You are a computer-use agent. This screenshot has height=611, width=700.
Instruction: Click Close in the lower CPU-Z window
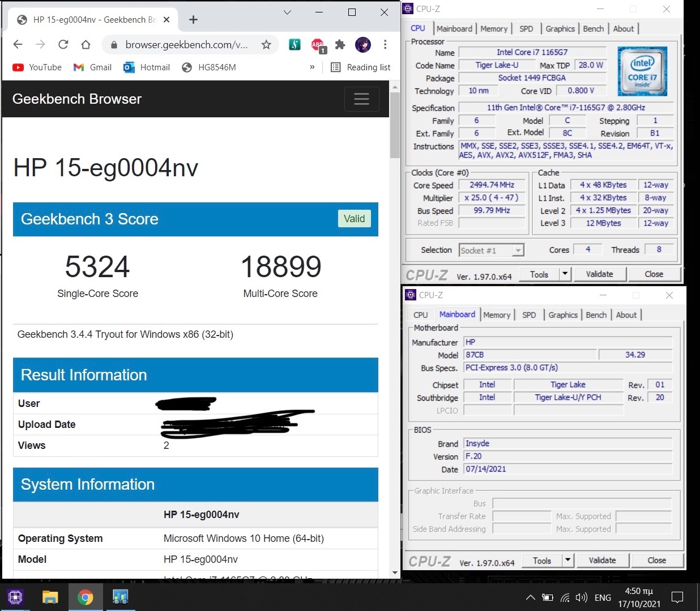tap(657, 561)
